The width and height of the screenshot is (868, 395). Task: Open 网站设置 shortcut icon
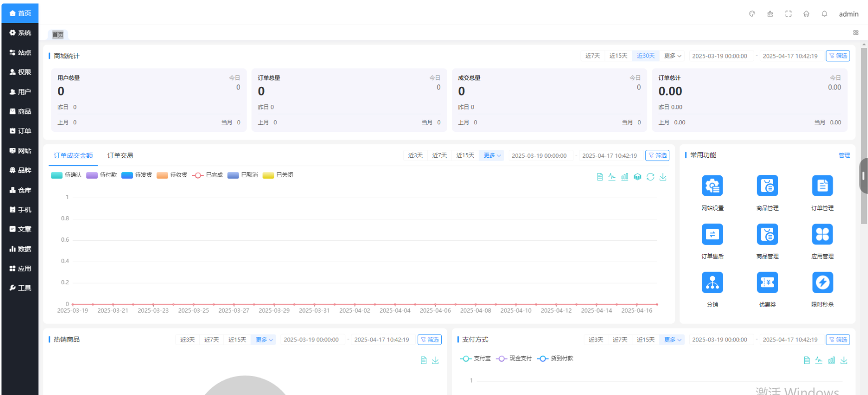712,186
